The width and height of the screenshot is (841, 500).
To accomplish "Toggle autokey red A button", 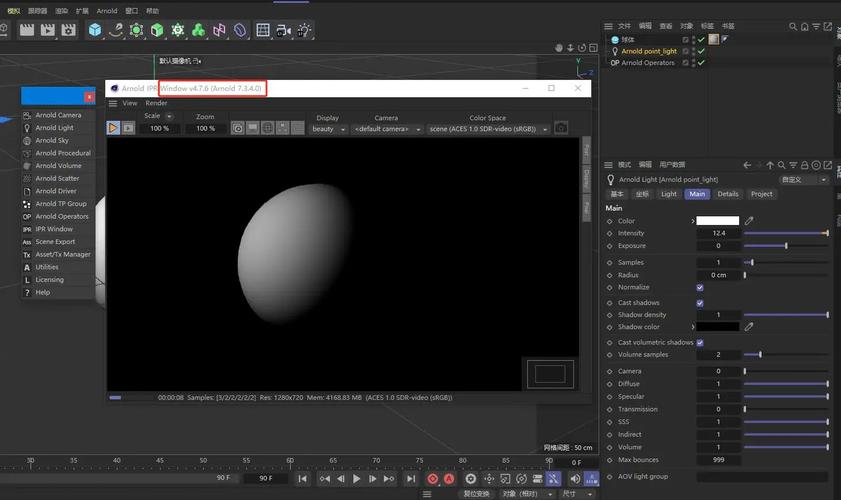I will point(449,479).
